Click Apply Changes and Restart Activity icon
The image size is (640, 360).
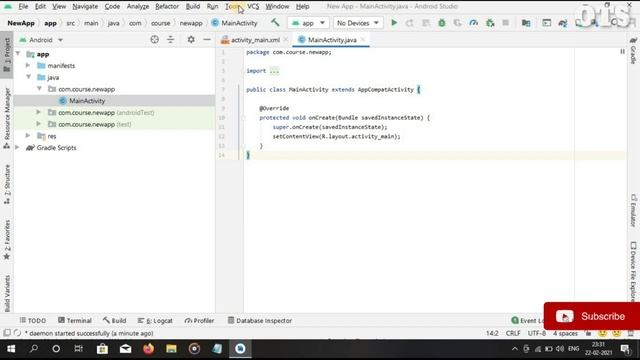point(410,23)
